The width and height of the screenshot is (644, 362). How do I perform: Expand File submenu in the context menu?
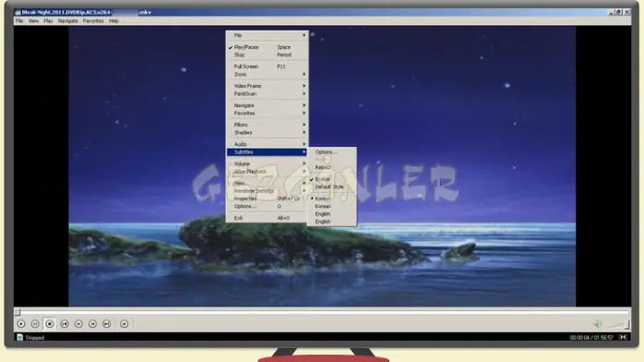click(x=267, y=35)
